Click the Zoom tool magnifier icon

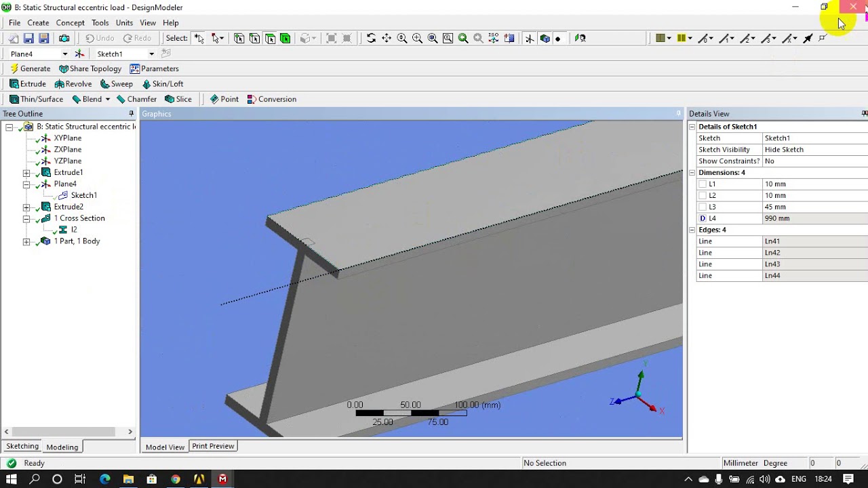point(402,39)
